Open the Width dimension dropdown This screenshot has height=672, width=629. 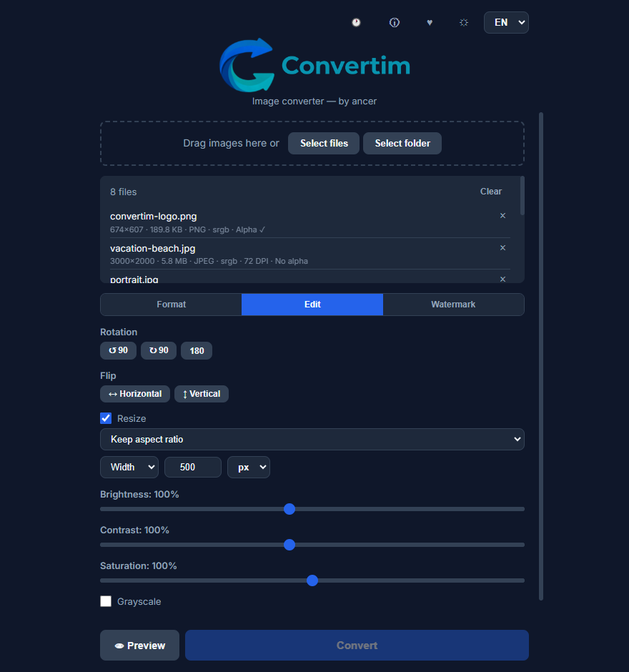click(x=129, y=467)
